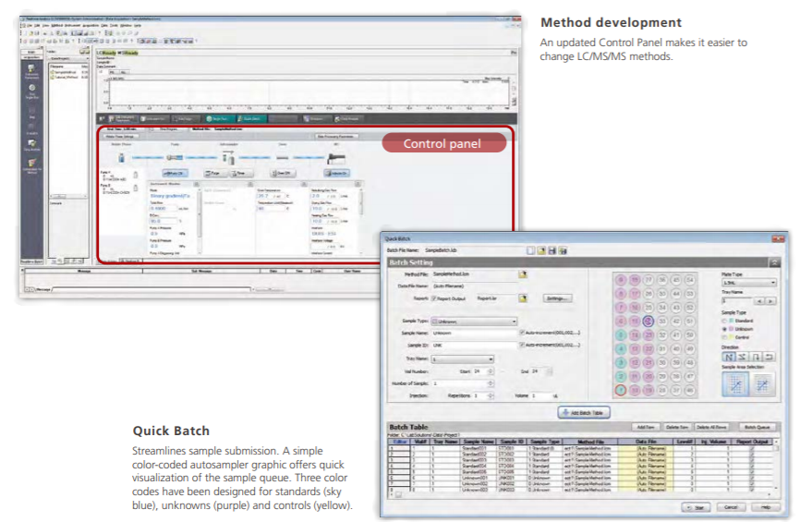This screenshot has width=812, height=522.
Task: Click the open batch file folder icon
Action: coord(541,250)
